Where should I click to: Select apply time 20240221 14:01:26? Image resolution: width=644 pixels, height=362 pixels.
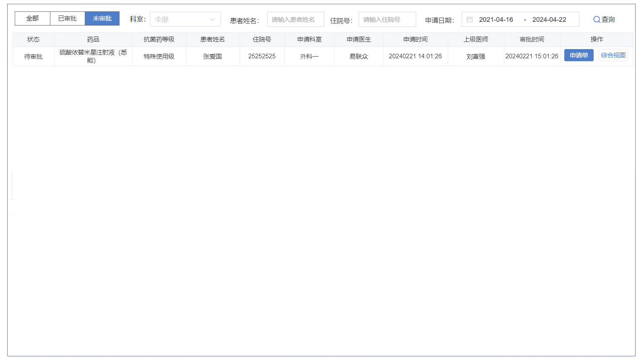point(415,56)
